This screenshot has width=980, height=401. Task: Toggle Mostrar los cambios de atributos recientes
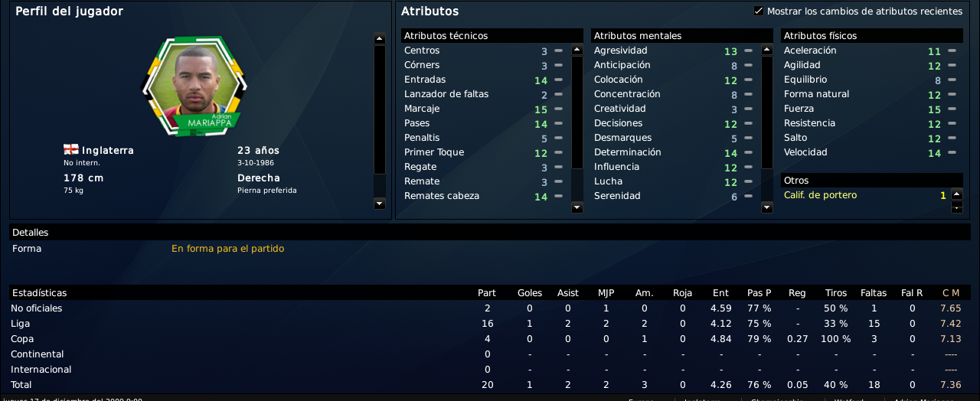pos(759,11)
